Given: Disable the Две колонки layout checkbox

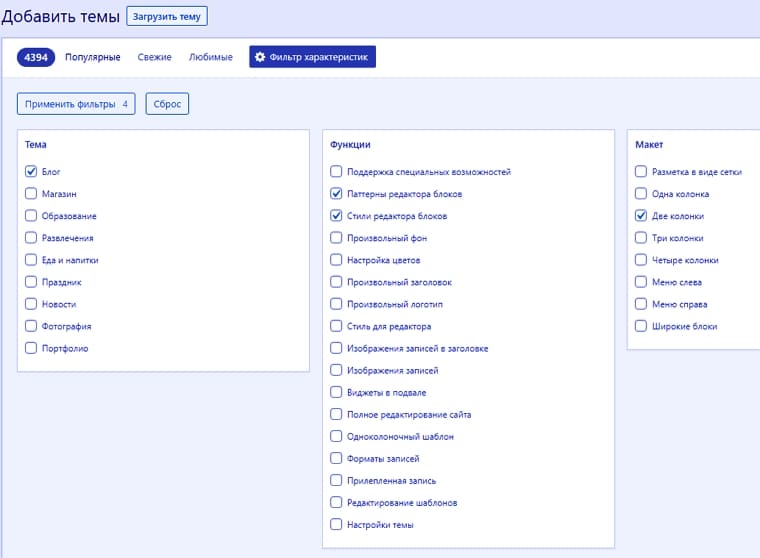Looking at the screenshot, I should point(641,215).
